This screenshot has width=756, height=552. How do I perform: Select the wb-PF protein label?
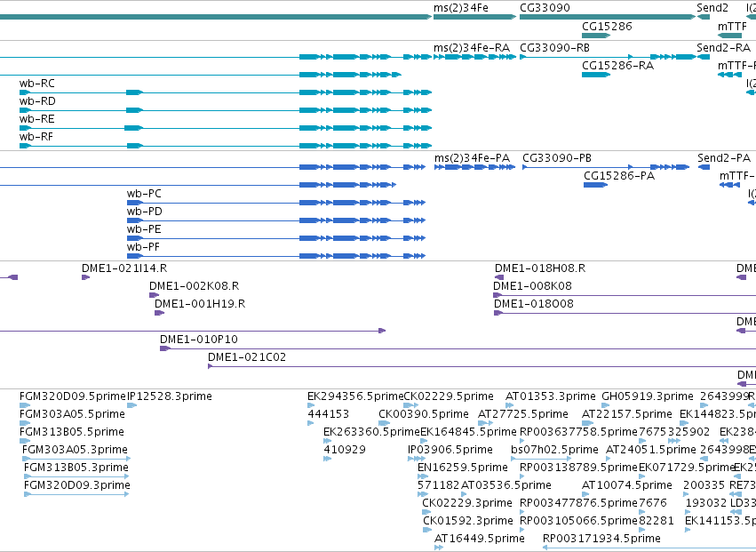pyautogui.click(x=143, y=247)
